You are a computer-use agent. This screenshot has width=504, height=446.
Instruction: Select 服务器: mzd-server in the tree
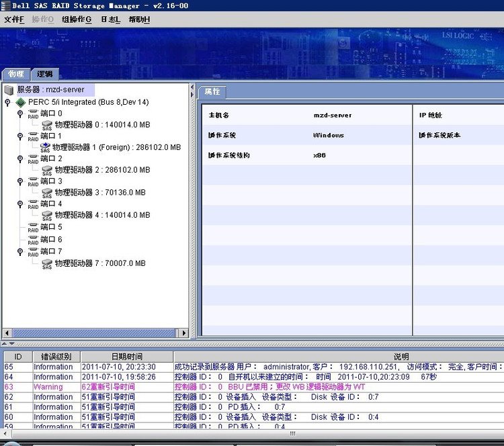tap(51, 89)
